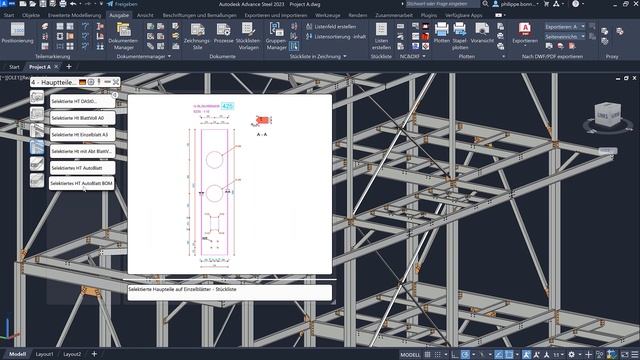
Task: Click the ViewCube in the viewport
Action: click(607, 115)
